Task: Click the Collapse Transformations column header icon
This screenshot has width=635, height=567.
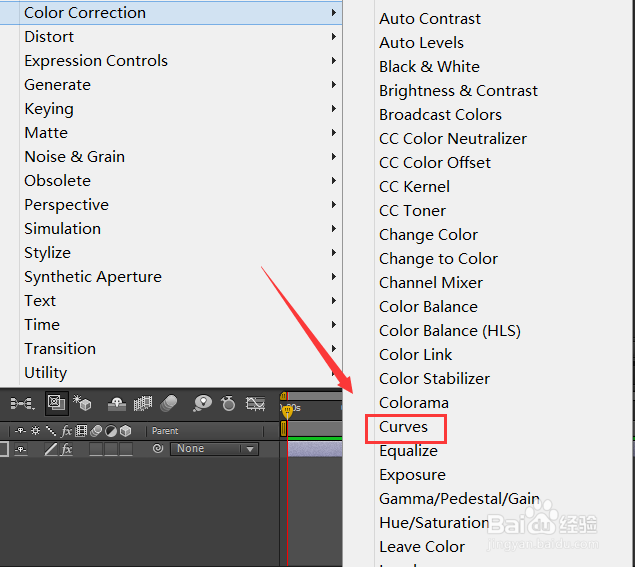Action: (x=36, y=431)
